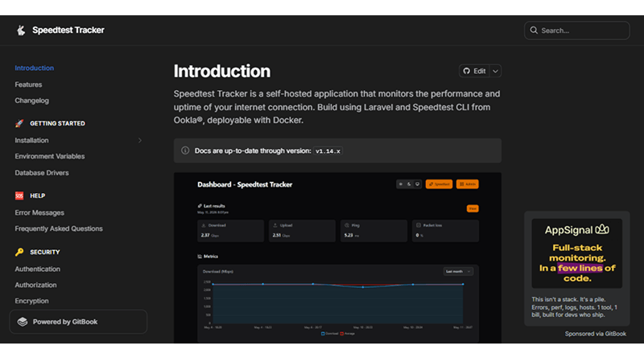
Task: Click the AppSignal ad description text
Action: pos(575,307)
